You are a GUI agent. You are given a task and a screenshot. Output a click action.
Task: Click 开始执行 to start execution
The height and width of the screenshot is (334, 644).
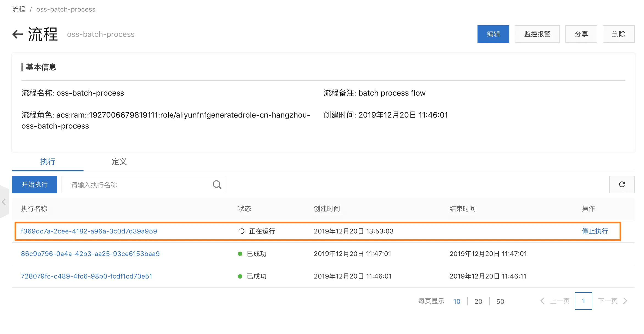(x=35, y=185)
